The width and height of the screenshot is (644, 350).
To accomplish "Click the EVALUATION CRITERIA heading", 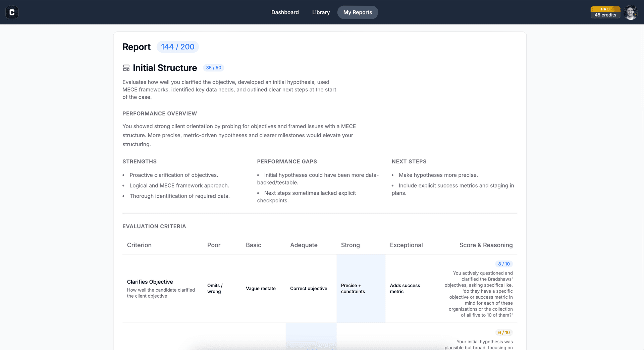I will click(154, 227).
